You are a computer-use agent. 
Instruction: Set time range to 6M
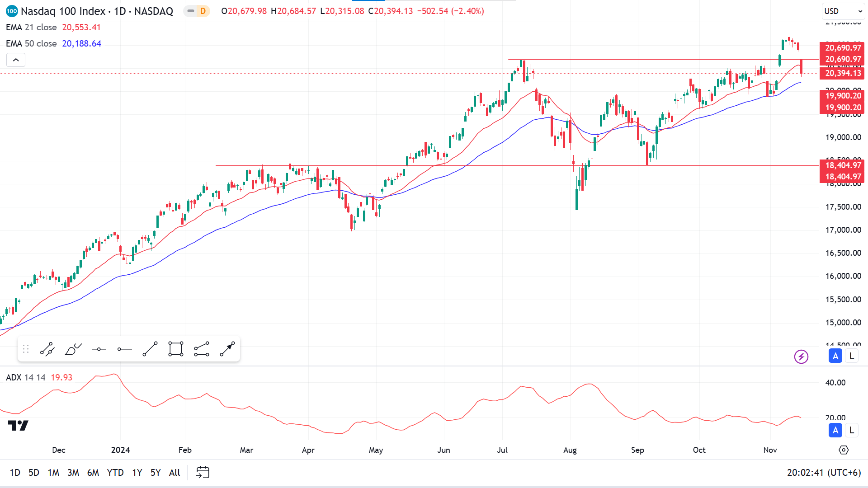coord(93,473)
